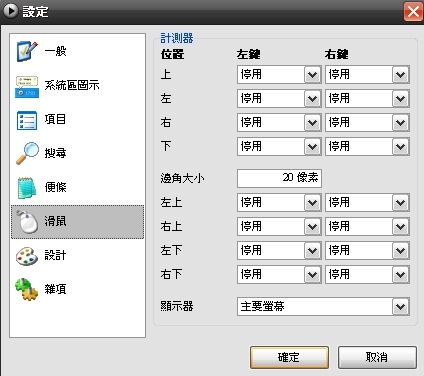This screenshot has height=376, width=424.
Task: Switch to 雜項 settings page
Action: pyautogui.click(x=78, y=289)
